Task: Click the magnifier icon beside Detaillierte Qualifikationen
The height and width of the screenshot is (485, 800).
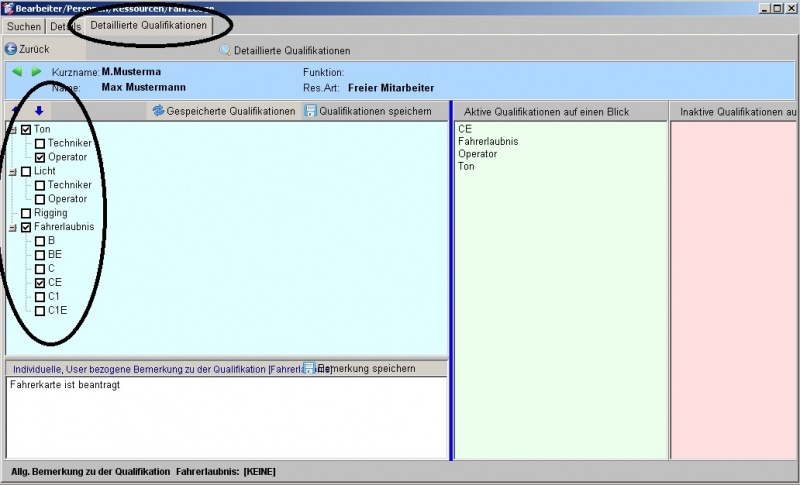Action: [x=224, y=50]
